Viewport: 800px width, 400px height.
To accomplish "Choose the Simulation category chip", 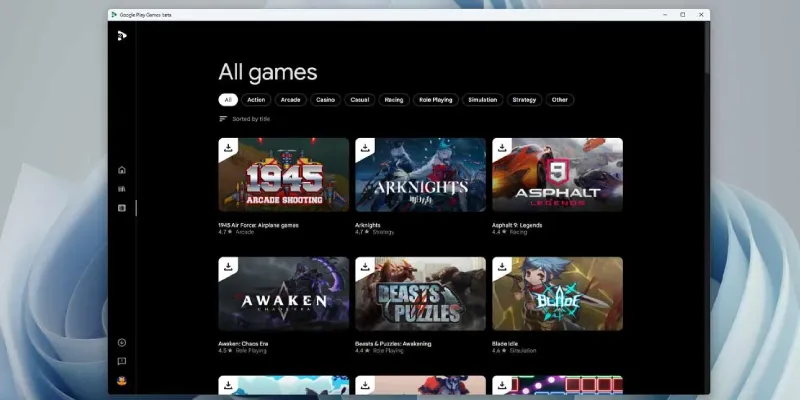I will click(x=482, y=100).
